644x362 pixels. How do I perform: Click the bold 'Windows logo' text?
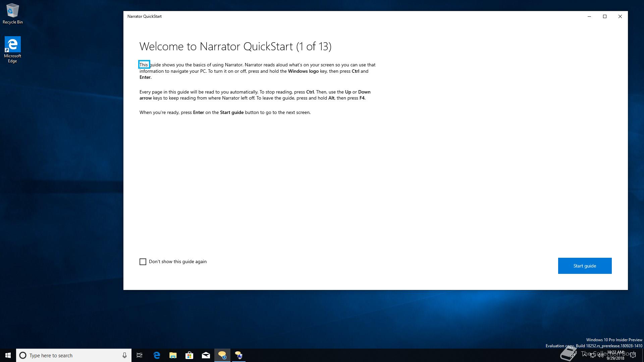coord(303,71)
